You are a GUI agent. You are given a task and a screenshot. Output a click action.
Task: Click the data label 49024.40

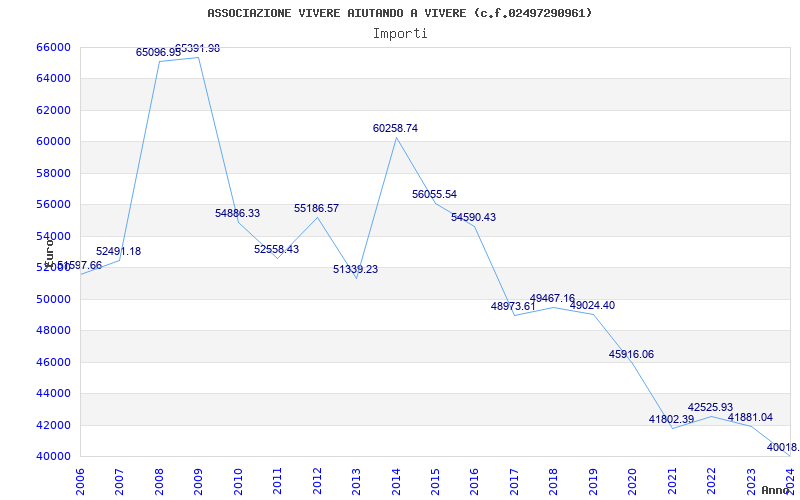click(x=592, y=306)
